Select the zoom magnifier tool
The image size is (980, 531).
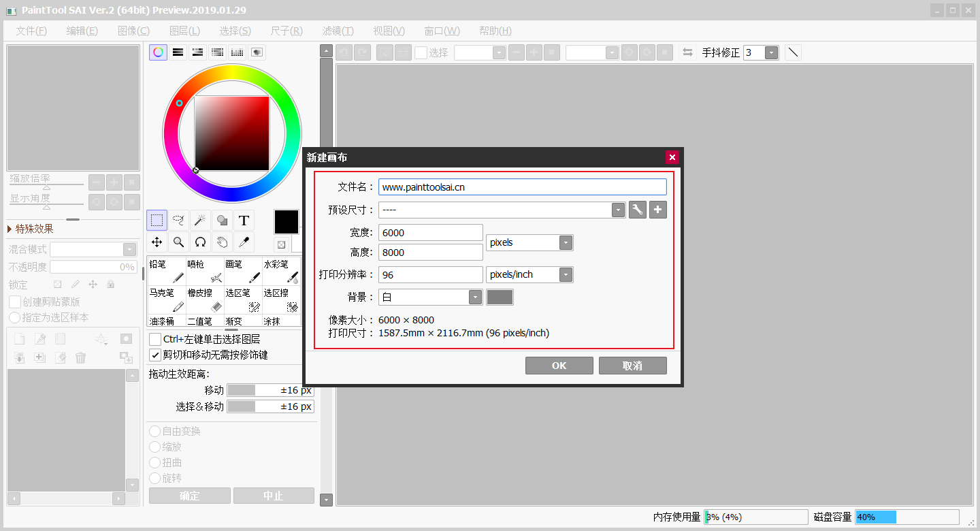[x=178, y=242]
